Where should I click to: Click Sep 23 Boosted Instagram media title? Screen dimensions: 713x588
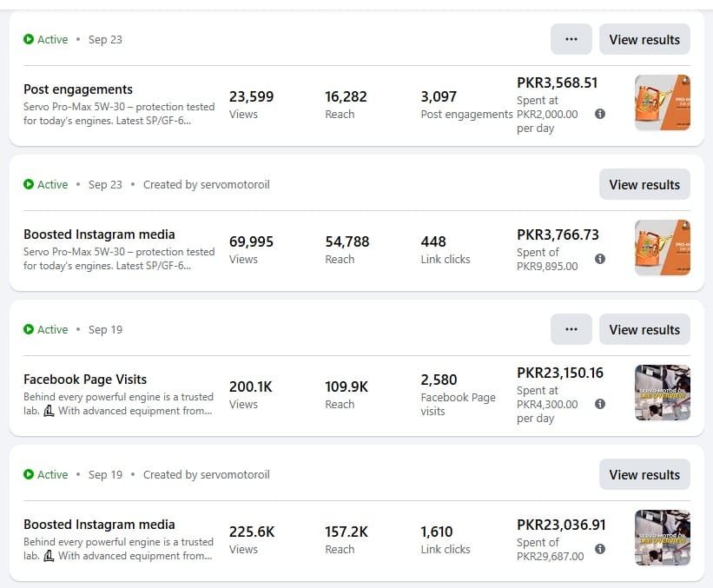point(99,235)
